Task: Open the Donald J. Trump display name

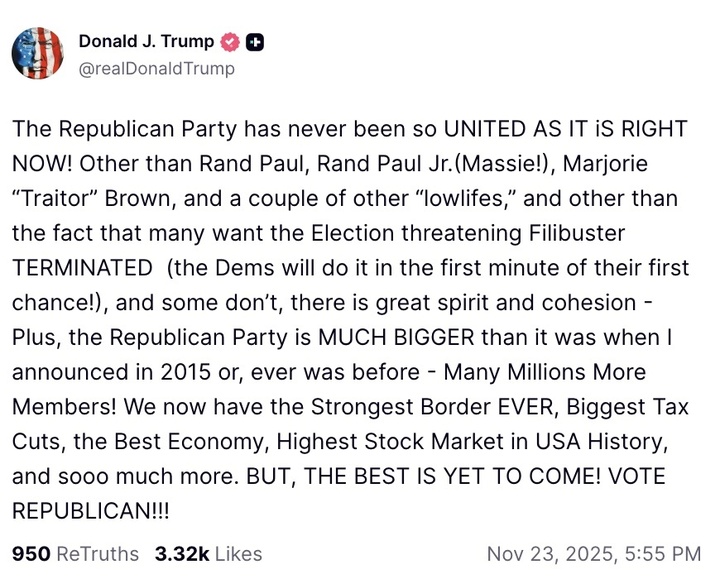Action: [146, 41]
